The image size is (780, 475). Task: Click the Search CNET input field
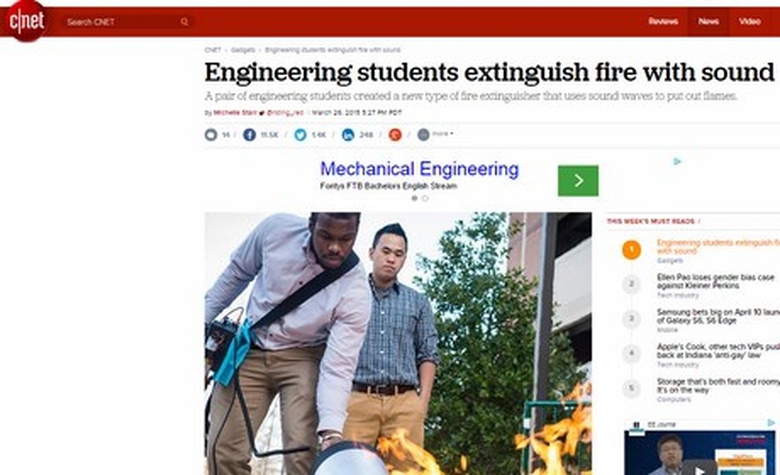pos(122,22)
